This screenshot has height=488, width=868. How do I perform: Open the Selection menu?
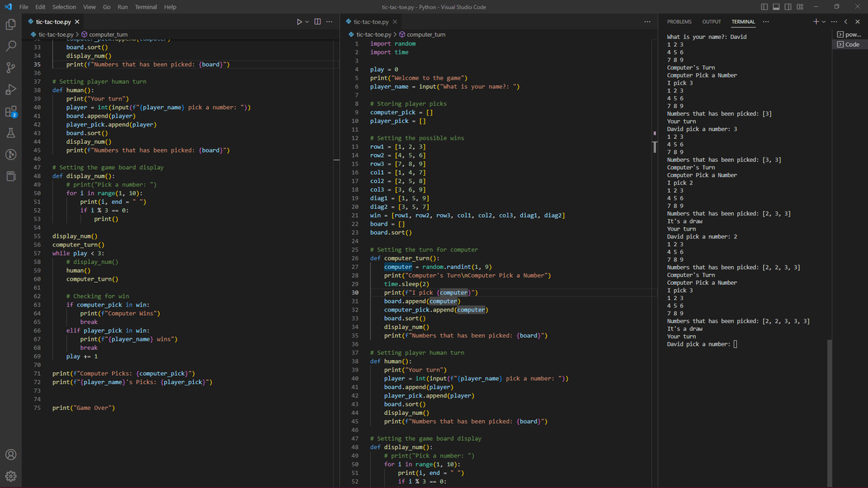[x=64, y=7]
